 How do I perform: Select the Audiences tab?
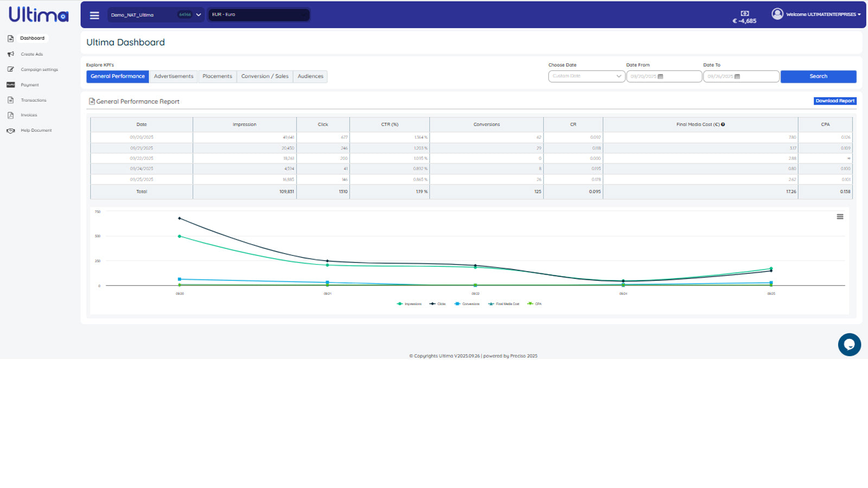310,76
